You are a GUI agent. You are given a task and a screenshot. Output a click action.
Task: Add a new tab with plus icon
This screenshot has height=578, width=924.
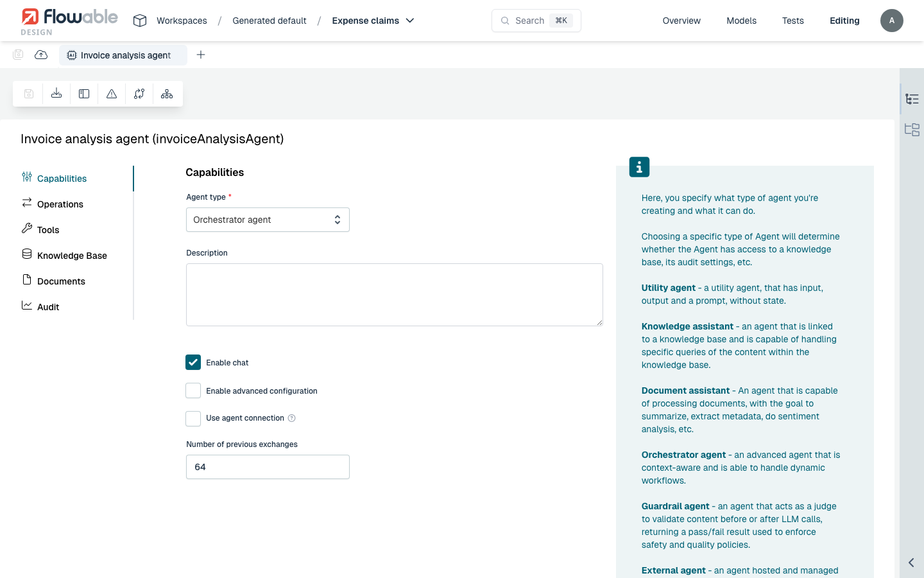coord(201,55)
